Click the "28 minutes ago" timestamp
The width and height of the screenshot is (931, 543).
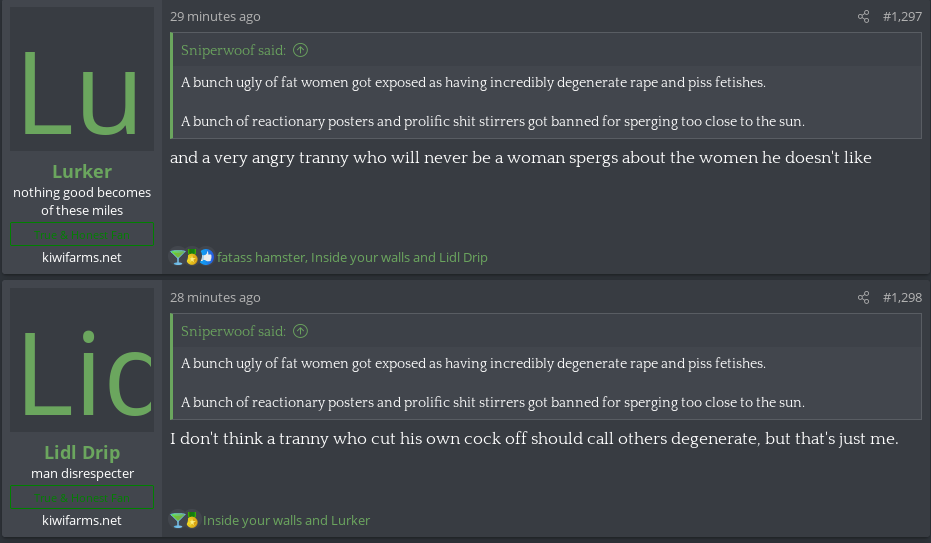(x=215, y=298)
